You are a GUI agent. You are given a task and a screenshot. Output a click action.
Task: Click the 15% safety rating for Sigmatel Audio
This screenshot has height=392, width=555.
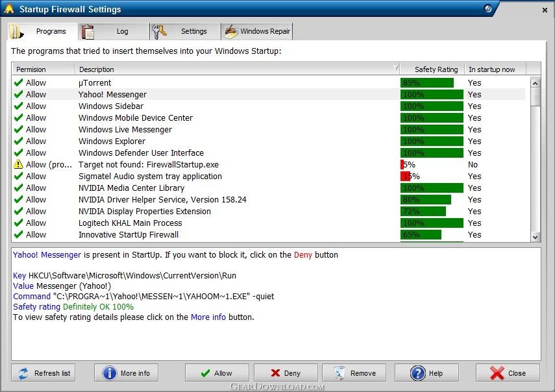pos(410,176)
